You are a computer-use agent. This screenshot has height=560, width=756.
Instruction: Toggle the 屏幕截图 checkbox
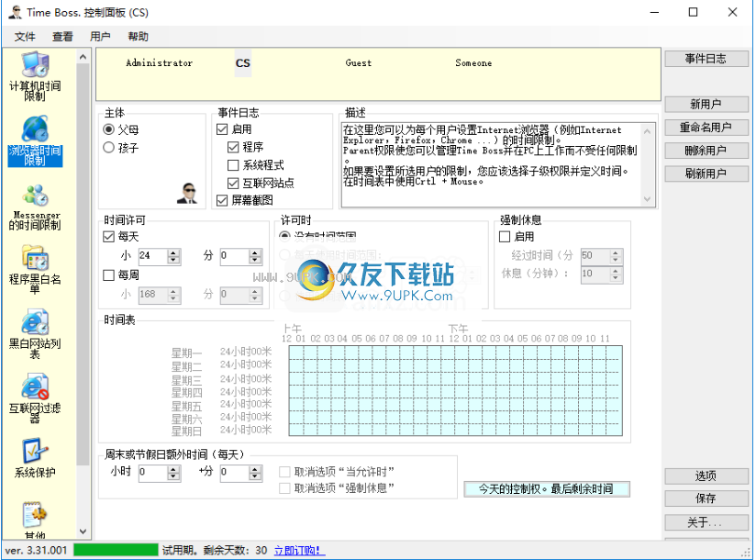(222, 200)
